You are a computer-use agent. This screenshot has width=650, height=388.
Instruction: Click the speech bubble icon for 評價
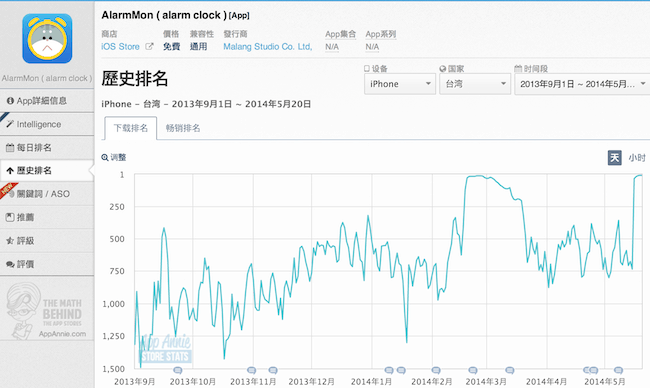(x=10, y=264)
